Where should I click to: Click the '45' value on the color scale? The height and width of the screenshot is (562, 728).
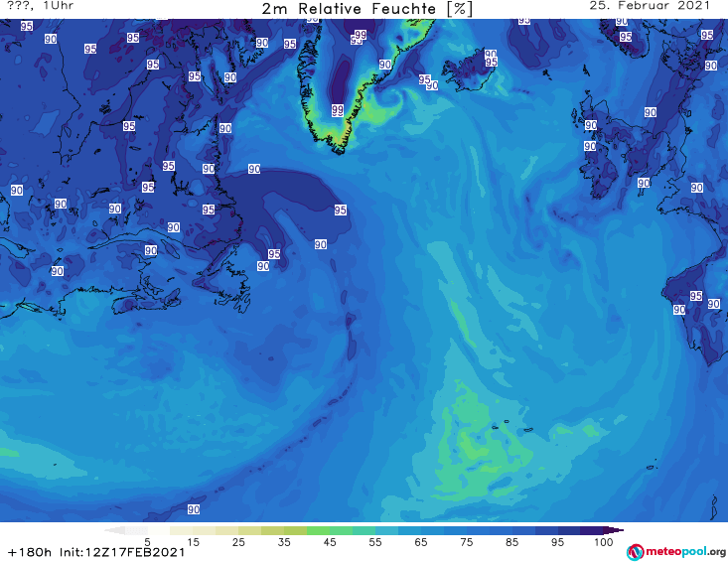pos(330,542)
